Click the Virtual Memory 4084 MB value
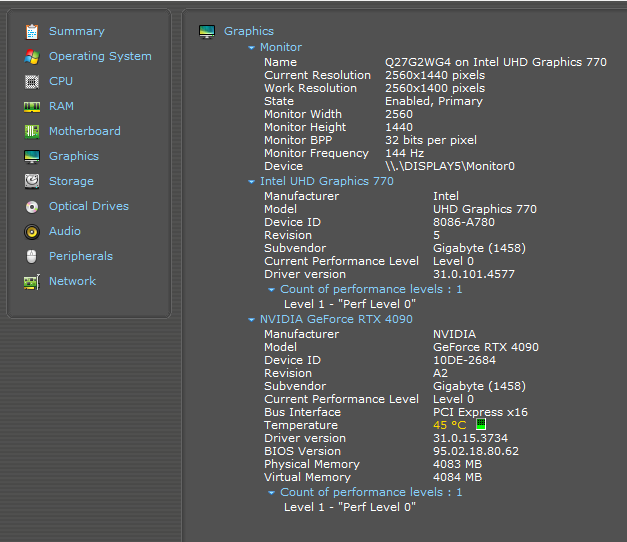The height and width of the screenshot is (542, 627). tap(457, 477)
